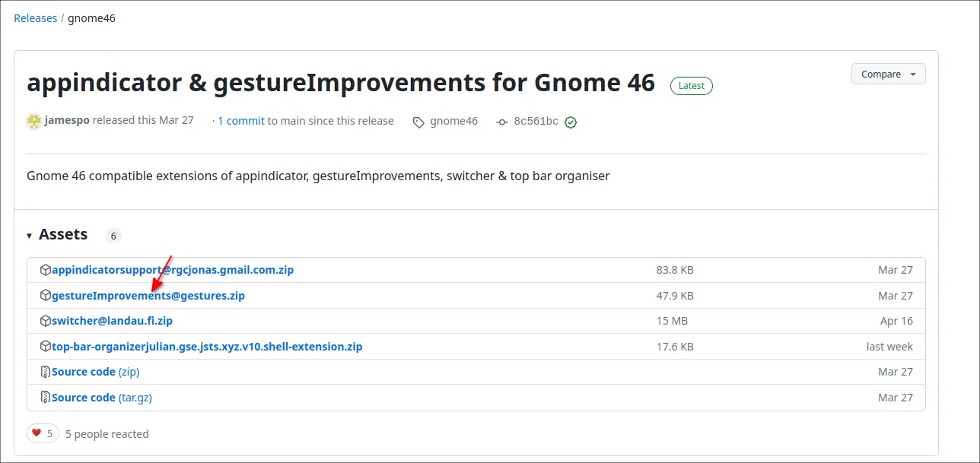
Task: Download Source code (tar.gz)
Action: [102, 398]
